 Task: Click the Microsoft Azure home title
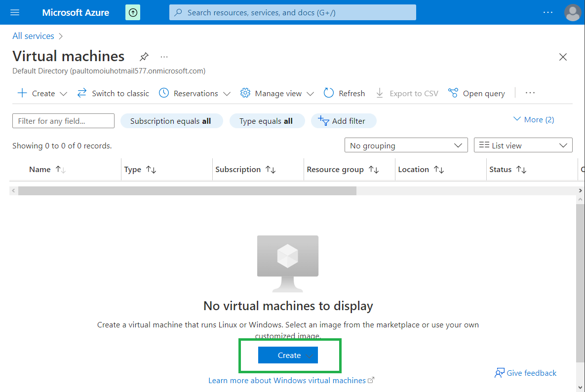tap(76, 12)
